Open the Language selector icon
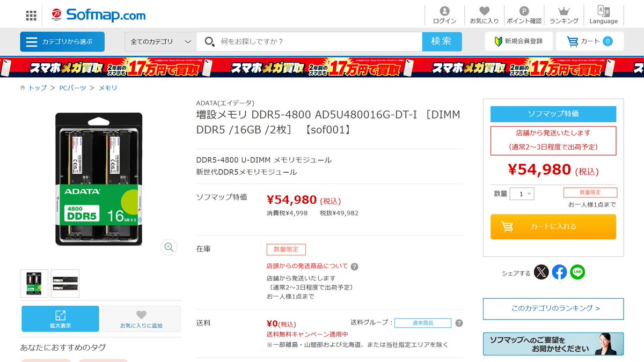Image resolution: width=644 pixels, height=362 pixels. pyautogui.click(x=604, y=15)
